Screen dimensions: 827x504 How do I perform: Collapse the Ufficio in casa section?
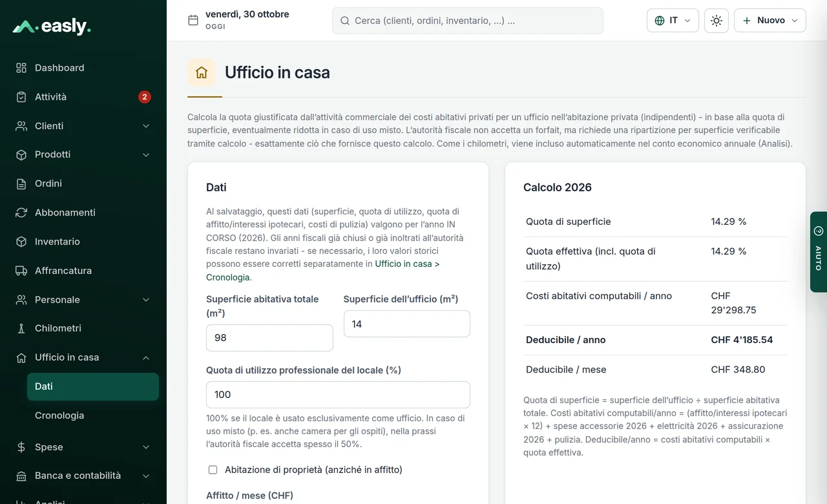pyautogui.click(x=146, y=357)
